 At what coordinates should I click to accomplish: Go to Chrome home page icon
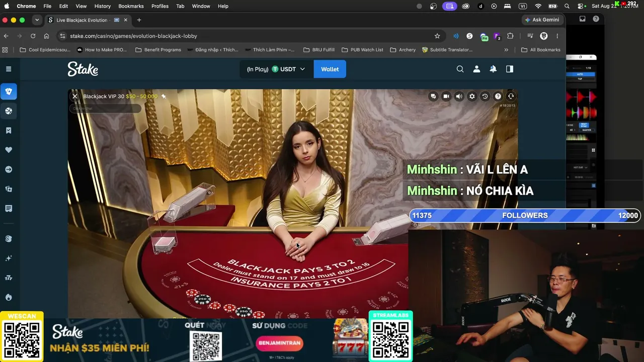[x=46, y=36]
